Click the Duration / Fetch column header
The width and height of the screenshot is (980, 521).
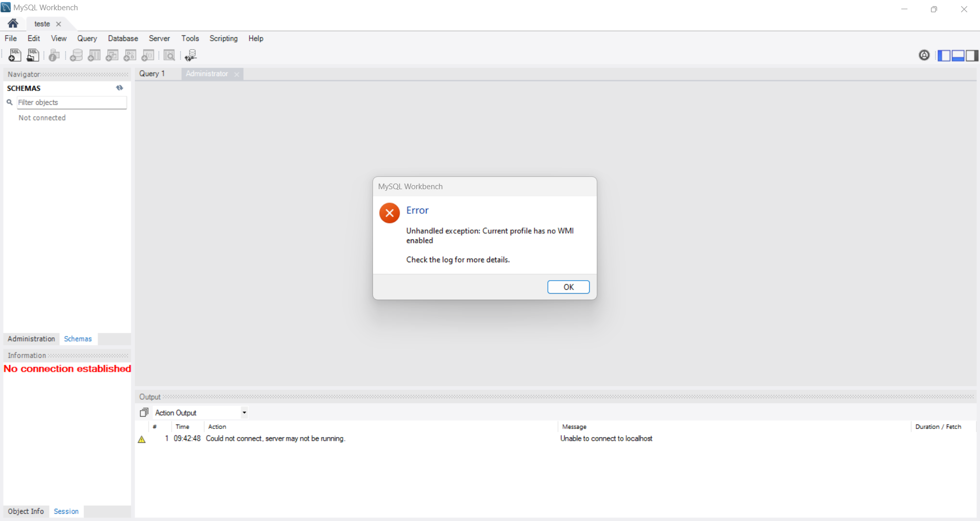[x=938, y=427]
